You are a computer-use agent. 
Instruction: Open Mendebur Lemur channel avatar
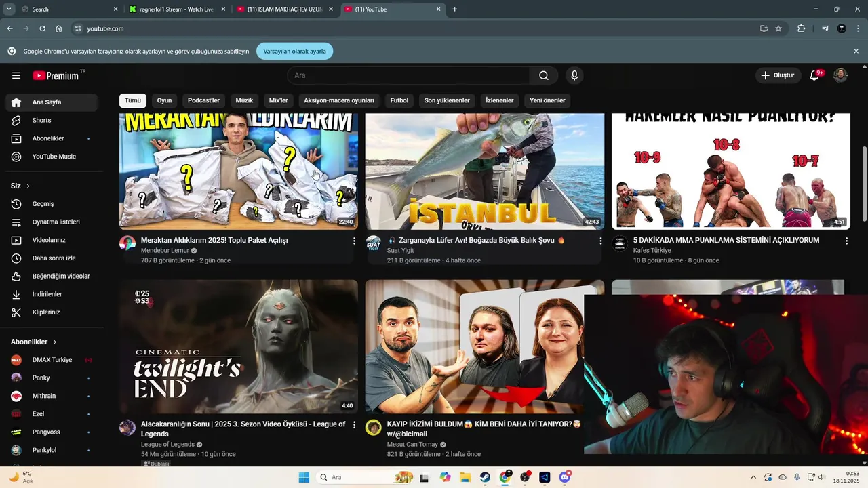[127, 243]
